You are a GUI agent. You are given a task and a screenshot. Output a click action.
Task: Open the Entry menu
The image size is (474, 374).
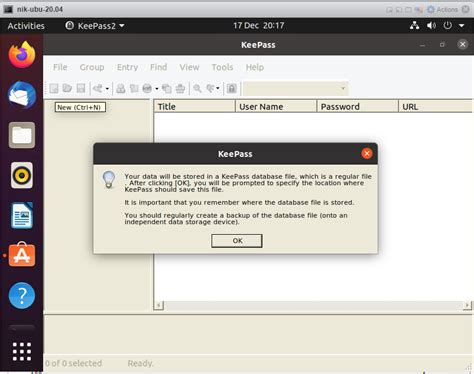coord(127,67)
